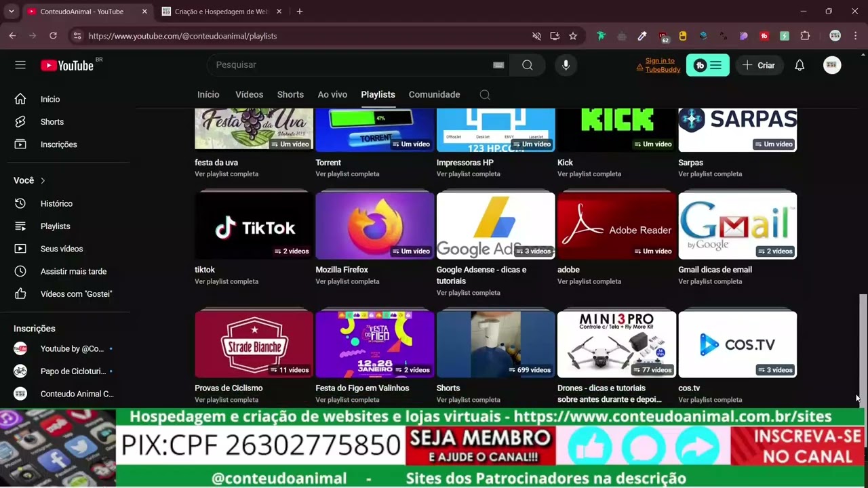Open the Provas de Ciclismo playlist thumbnail

[x=254, y=344]
